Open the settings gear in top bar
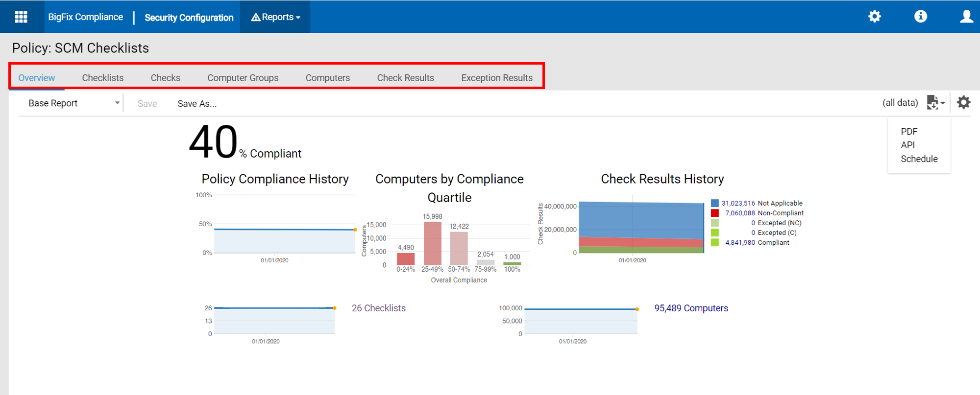 click(x=874, y=17)
